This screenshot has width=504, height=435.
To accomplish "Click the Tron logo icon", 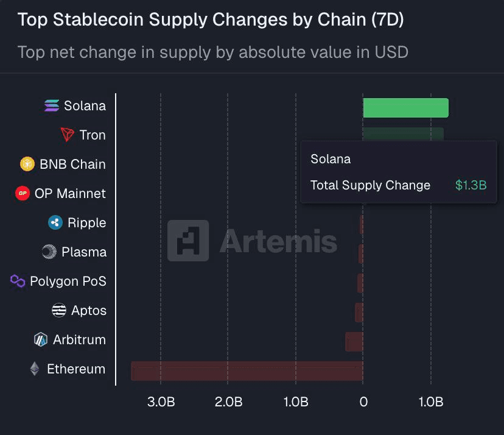I will [68, 135].
